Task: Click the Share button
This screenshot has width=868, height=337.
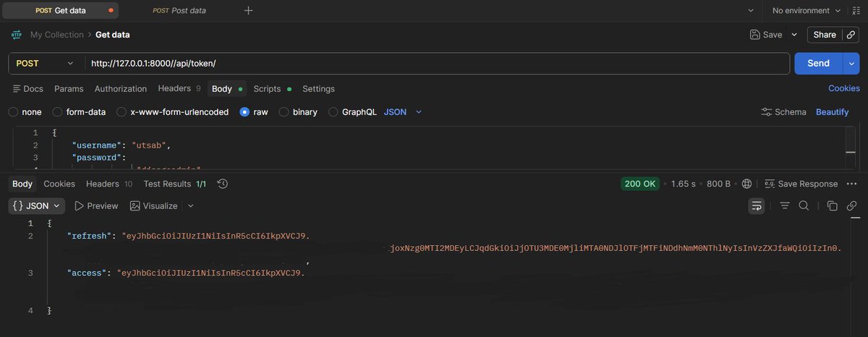Action: pos(825,34)
